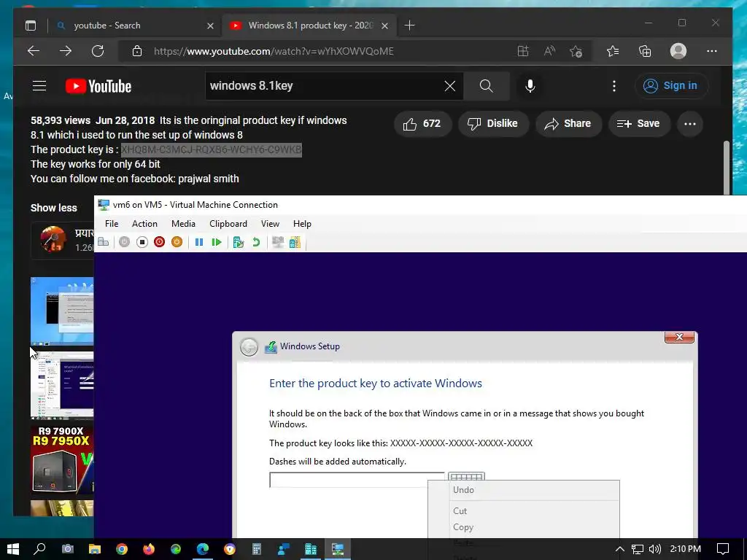Click Sign in on YouTube
747x560 pixels.
click(671, 86)
